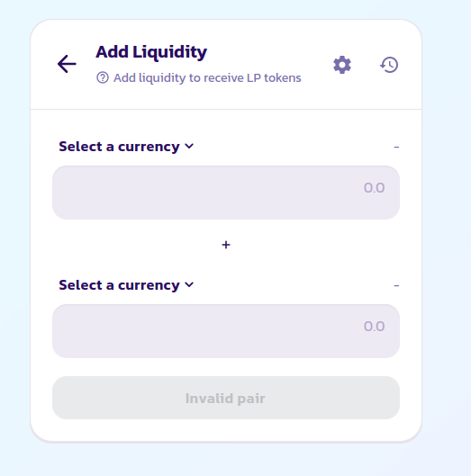Click the question mark help icon
Viewport: 471px width, 476px height.
(103, 77)
